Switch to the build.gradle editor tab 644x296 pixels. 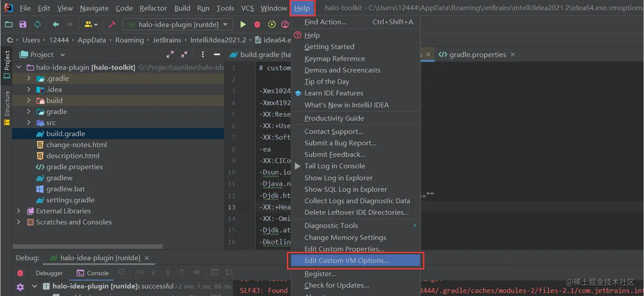(260, 55)
